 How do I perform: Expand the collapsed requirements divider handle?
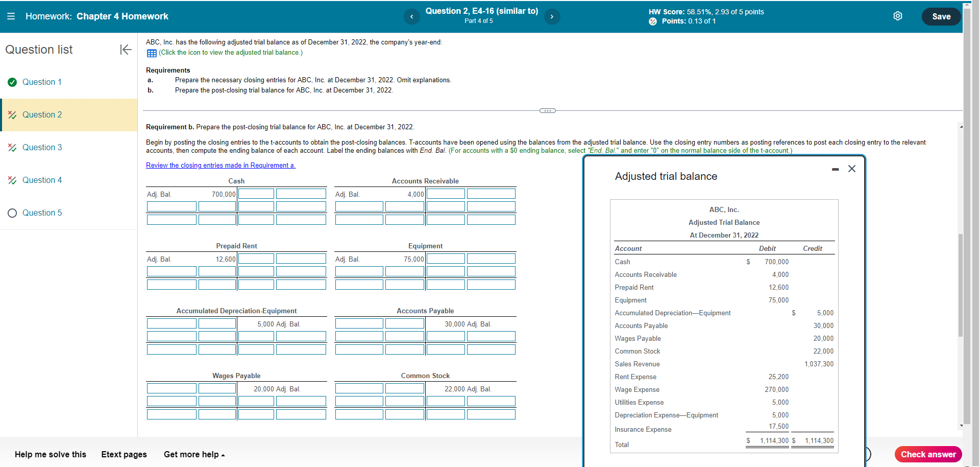[x=547, y=110]
